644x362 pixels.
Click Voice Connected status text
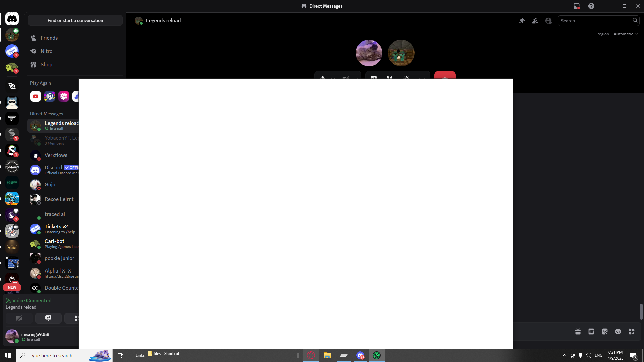tap(32, 301)
